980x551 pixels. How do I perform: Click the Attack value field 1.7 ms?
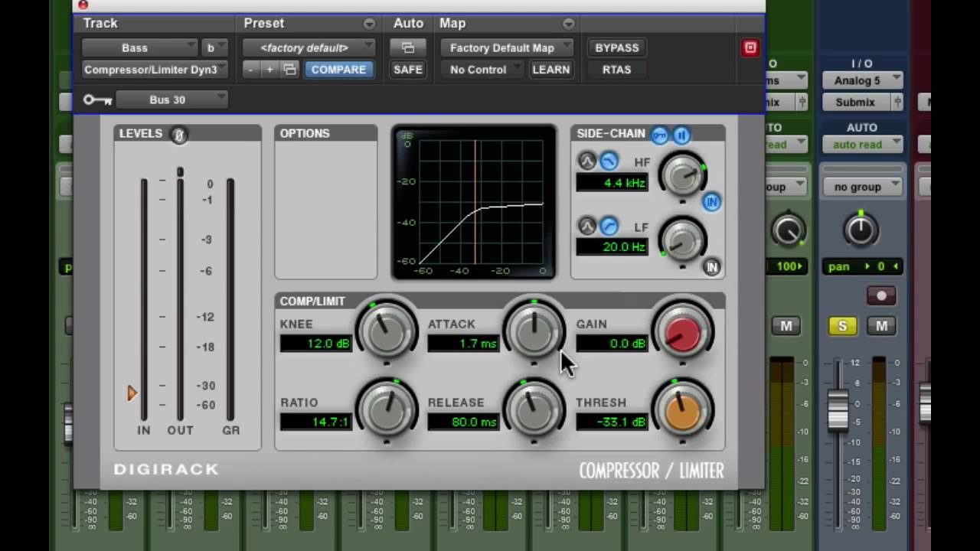click(x=463, y=344)
